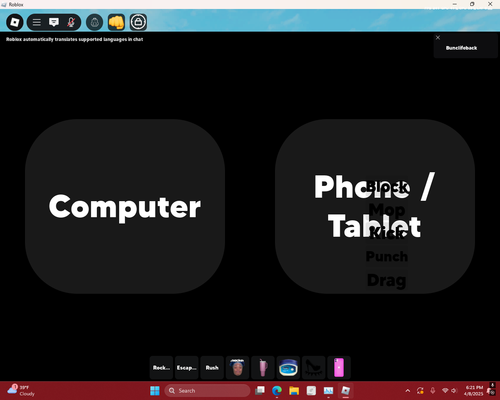Screen dimensions: 500x400
Task: Choose the Phone / Tablet device option
Action: 375,206
